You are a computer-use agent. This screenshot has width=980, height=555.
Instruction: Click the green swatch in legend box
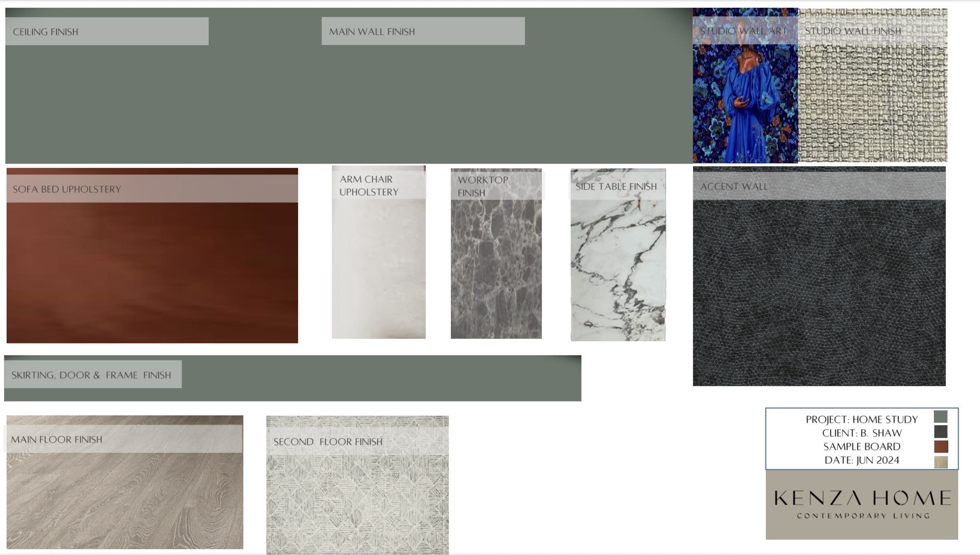tap(940, 417)
